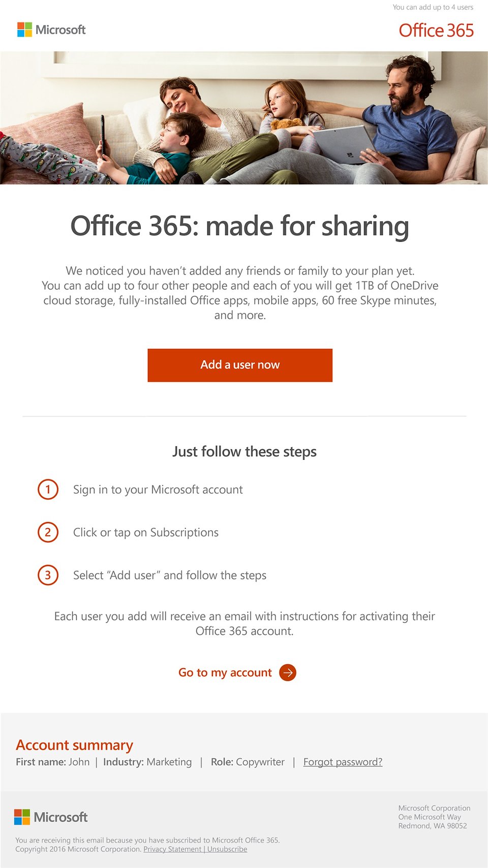Click the orange arrow circle icon

pyautogui.click(x=288, y=672)
